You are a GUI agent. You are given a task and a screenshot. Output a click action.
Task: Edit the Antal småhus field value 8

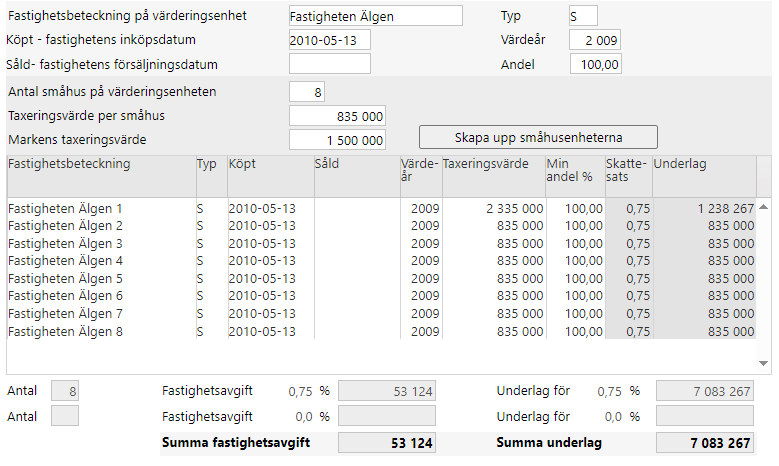click(x=307, y=92)
